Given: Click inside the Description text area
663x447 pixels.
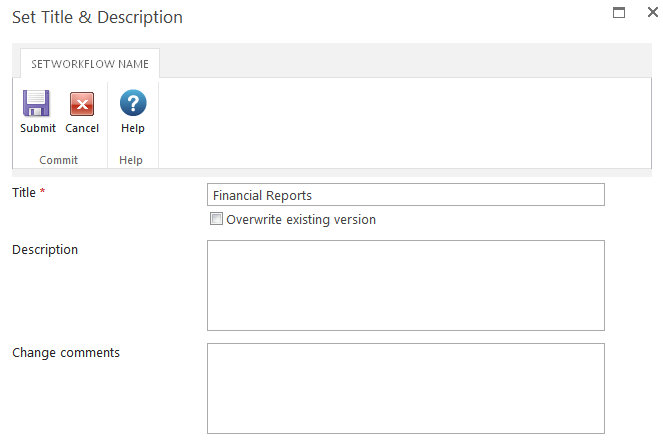Looking at the screenshot, I should click(x=405, y=285).
